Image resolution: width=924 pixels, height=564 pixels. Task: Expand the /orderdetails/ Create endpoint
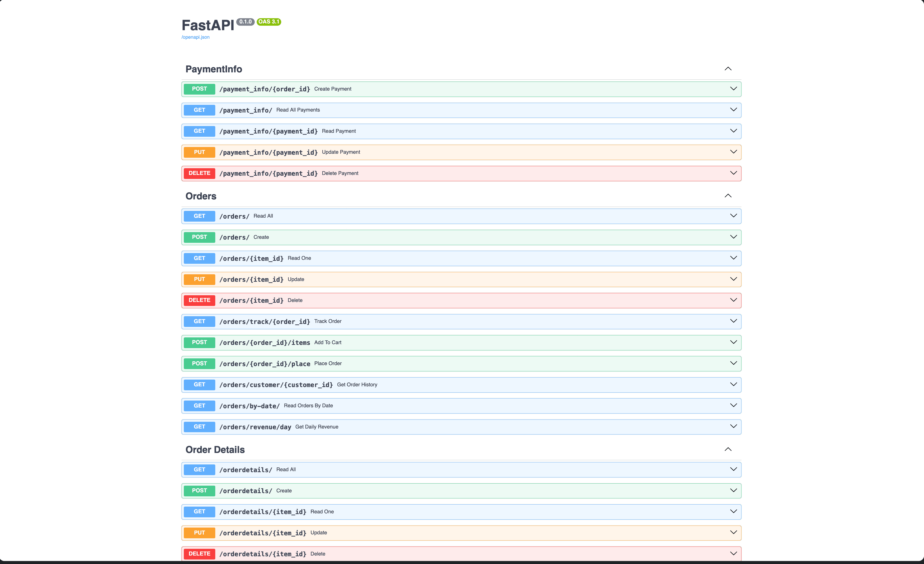pyautogui.click(x=733, y=491)
